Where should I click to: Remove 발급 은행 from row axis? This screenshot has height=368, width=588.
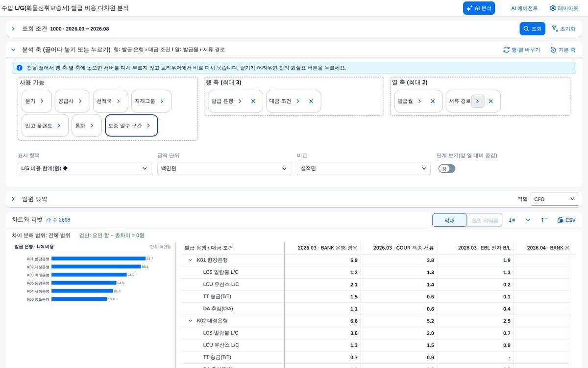[x=253, y=101]
